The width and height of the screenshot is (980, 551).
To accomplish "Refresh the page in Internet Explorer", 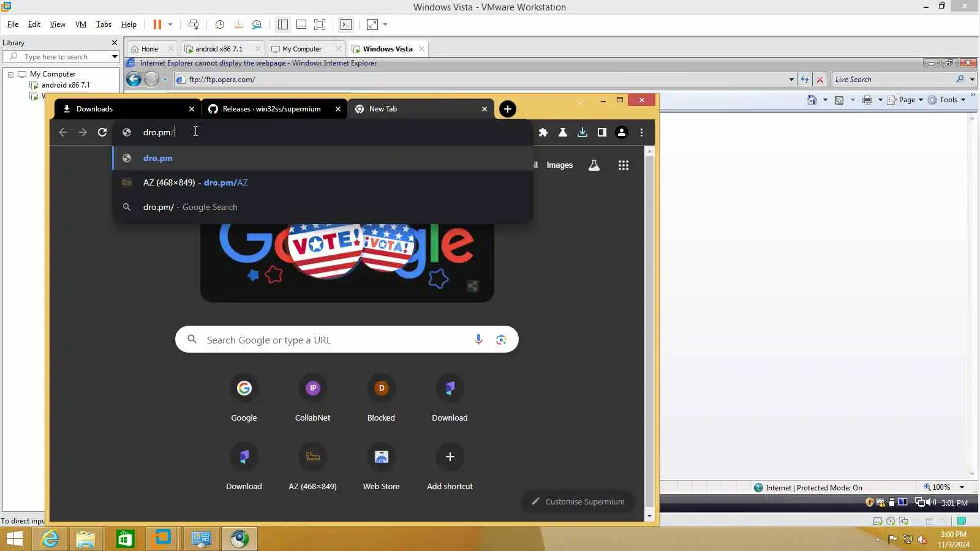I will [x=804, y=80].
